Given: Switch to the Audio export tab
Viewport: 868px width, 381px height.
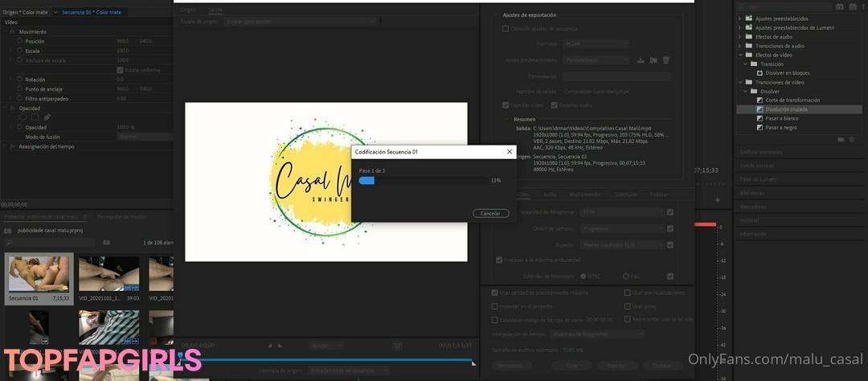Looking at the screenshot, I should [550, 195].
